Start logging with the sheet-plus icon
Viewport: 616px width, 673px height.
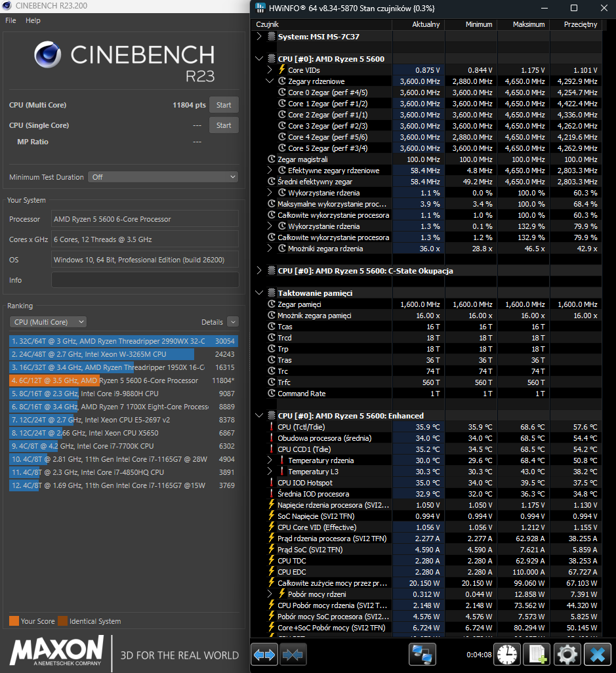tap(537, 655)
